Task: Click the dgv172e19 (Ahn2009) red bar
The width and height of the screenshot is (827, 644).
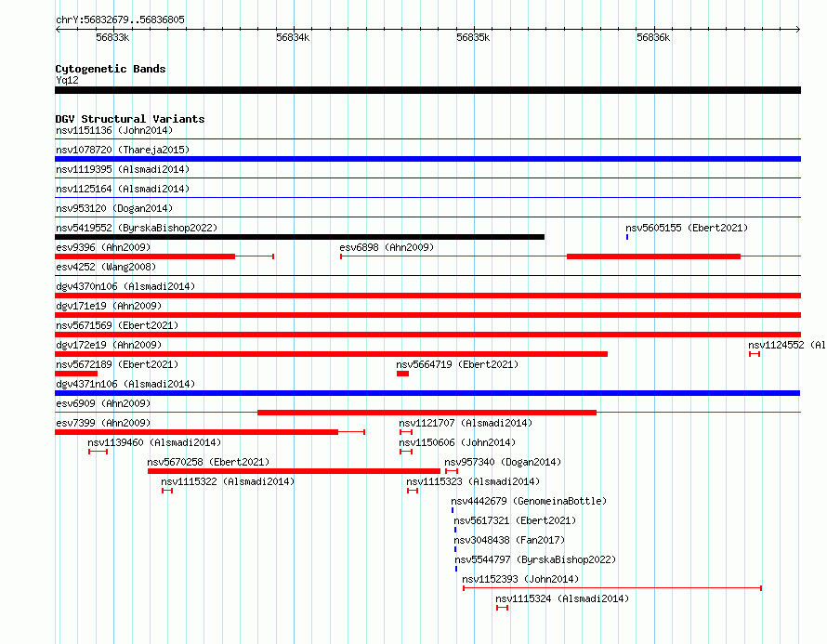Action: [x=331, y=354]
